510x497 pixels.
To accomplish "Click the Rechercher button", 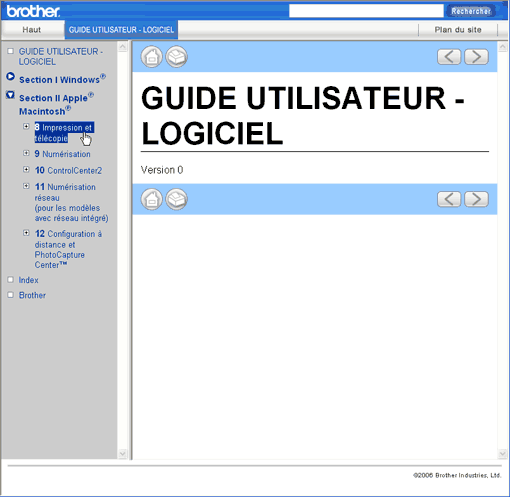I will click(471, 11).
